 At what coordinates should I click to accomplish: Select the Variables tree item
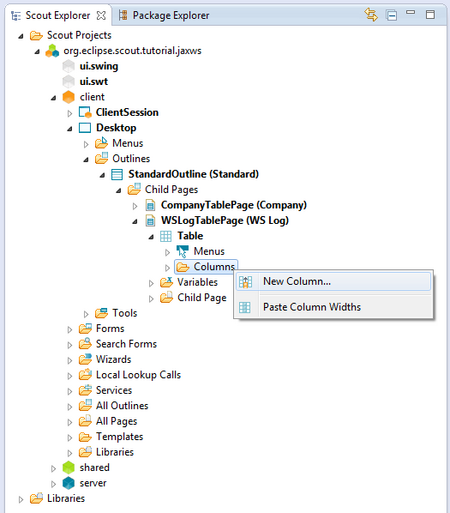197,282
